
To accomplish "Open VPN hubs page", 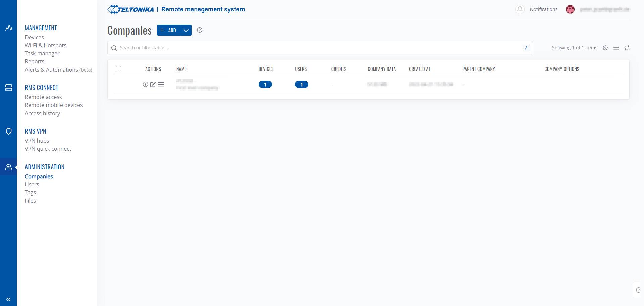I will 37,141.
